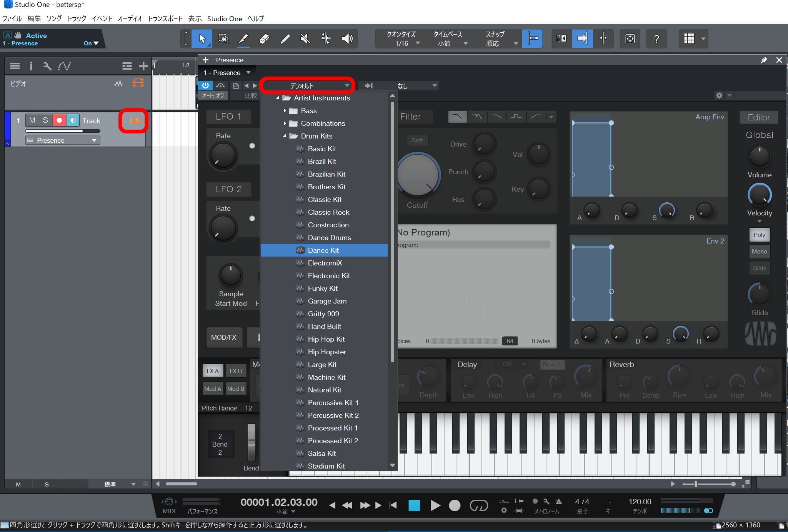Select the Mute tool
Screen dimensions: 788x532
tap(305, 38)
